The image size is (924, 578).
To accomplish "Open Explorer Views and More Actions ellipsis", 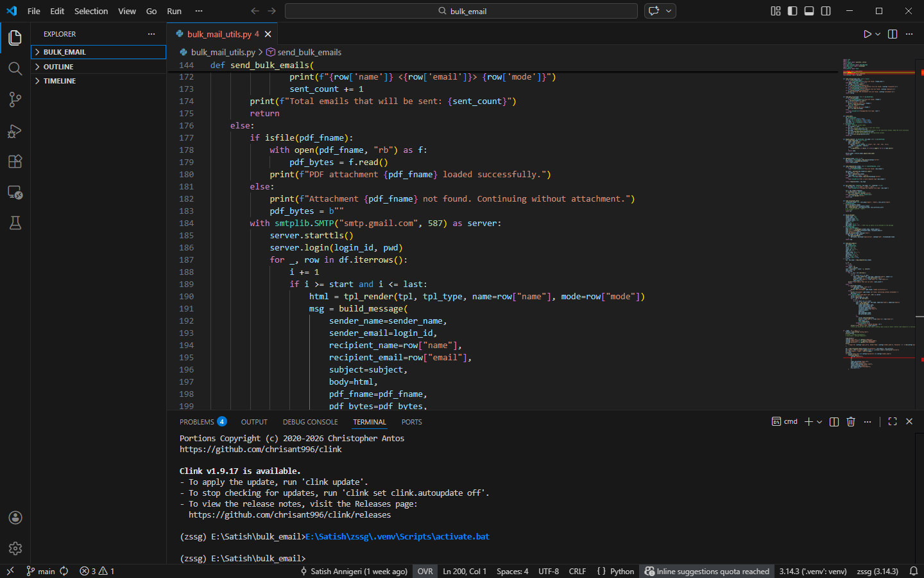I will click(x=151, y=34).
